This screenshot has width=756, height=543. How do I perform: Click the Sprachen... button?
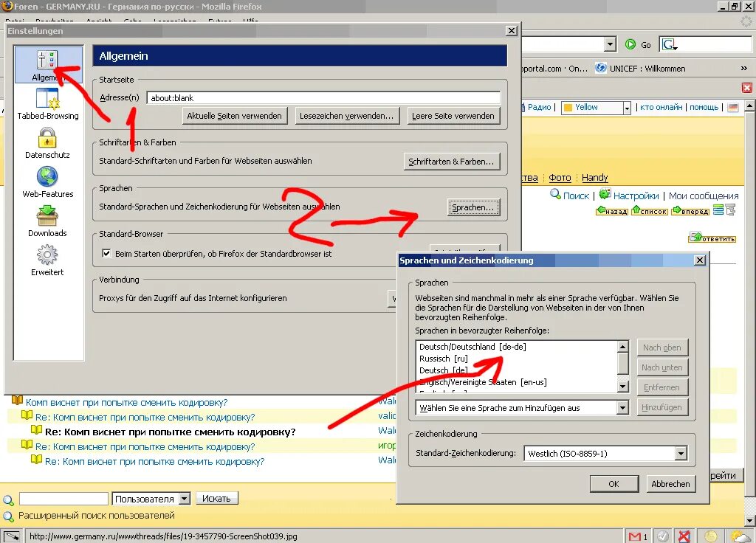473,207
